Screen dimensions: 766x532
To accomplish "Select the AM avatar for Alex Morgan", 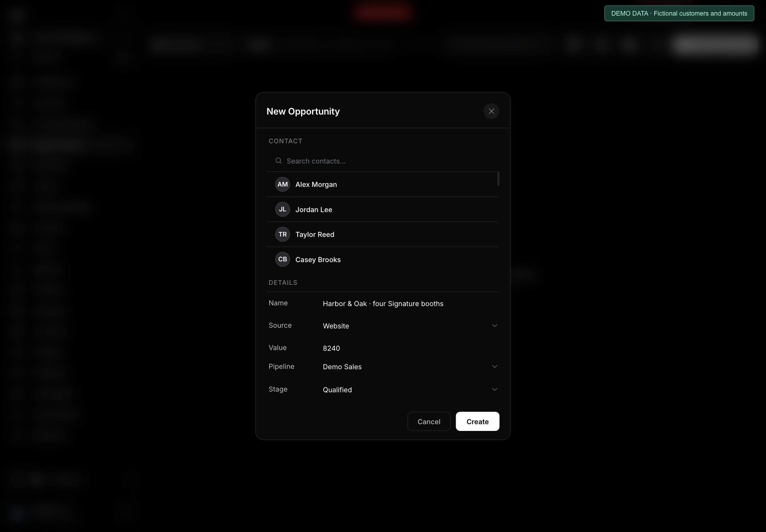I will tap(283, 184).
